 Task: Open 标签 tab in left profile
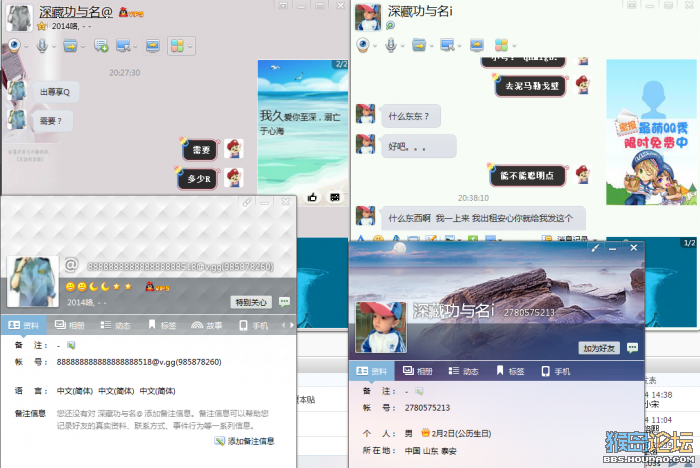pos(162,325)
